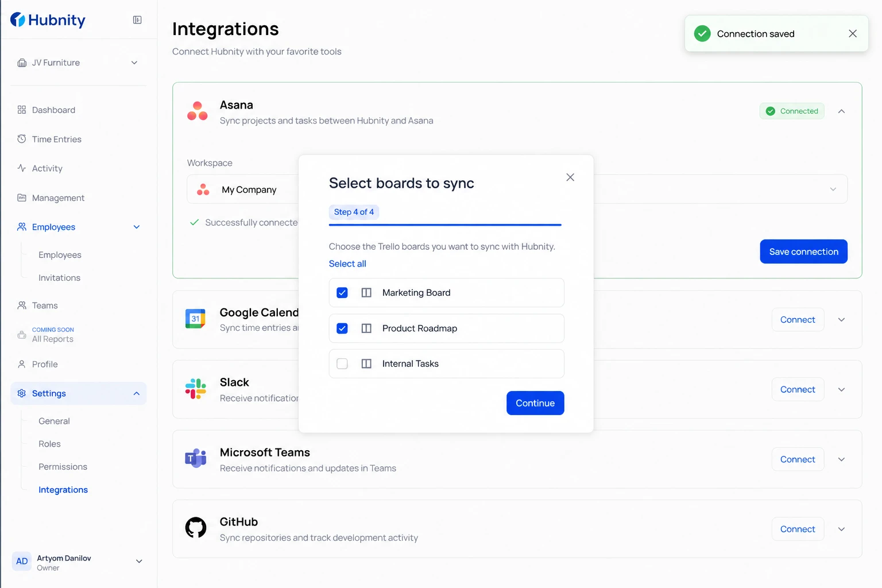882x588 pixels.
Task: Click the Google Calendar logo icon
Action: 196,319
